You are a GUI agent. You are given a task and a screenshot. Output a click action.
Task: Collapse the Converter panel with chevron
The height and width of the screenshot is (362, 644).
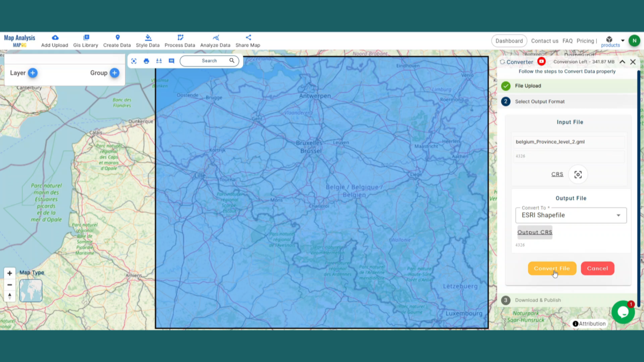[x=622, y=62]
